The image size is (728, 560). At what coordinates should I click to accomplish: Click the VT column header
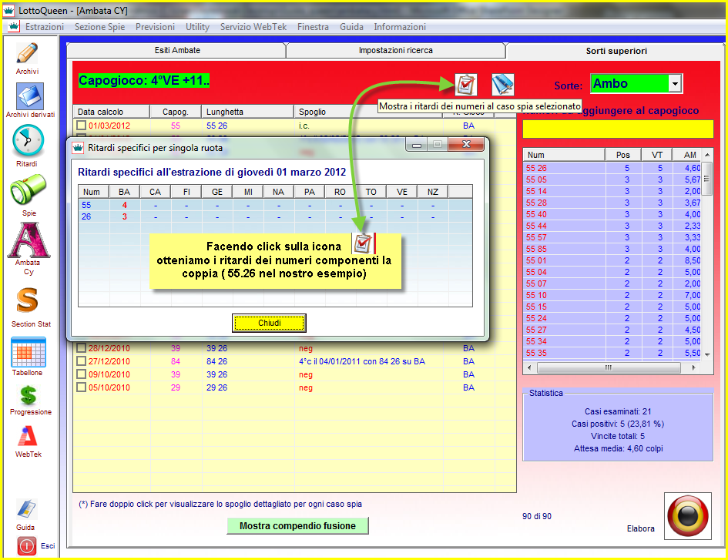(x=656, y=155)
